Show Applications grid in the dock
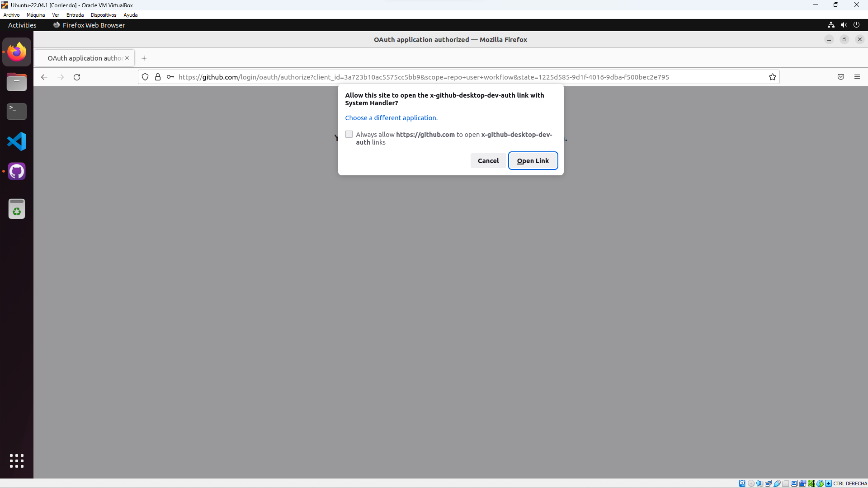 (17, 461)
